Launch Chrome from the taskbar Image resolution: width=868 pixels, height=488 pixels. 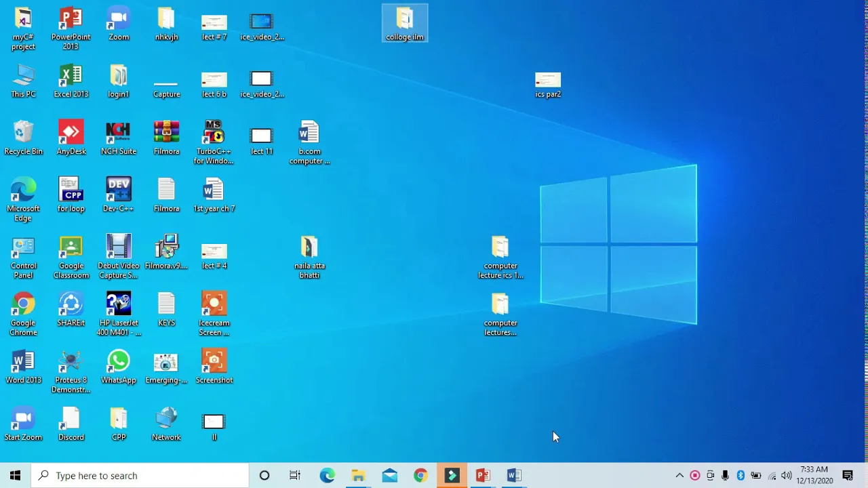[420, 475]
